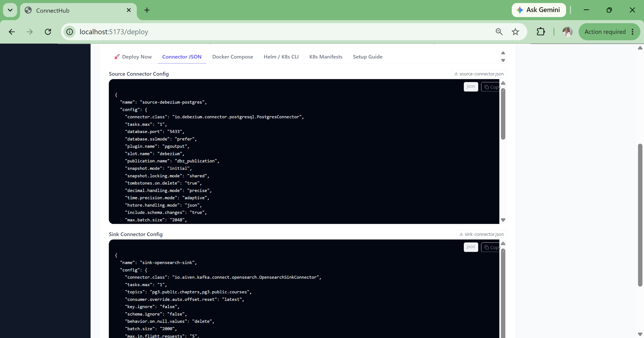Click the Sink Connector Config heading
The image size is (644, 338).
[x=136, y=234]
